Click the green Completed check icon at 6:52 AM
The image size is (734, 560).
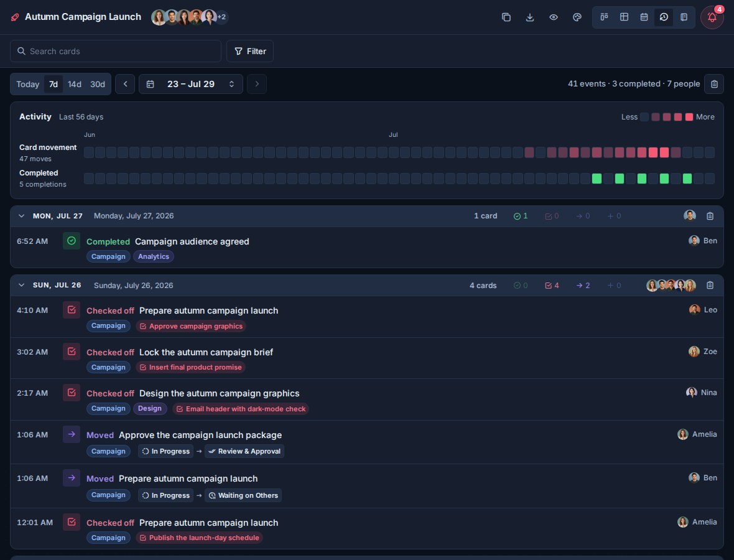click(72, 241)
